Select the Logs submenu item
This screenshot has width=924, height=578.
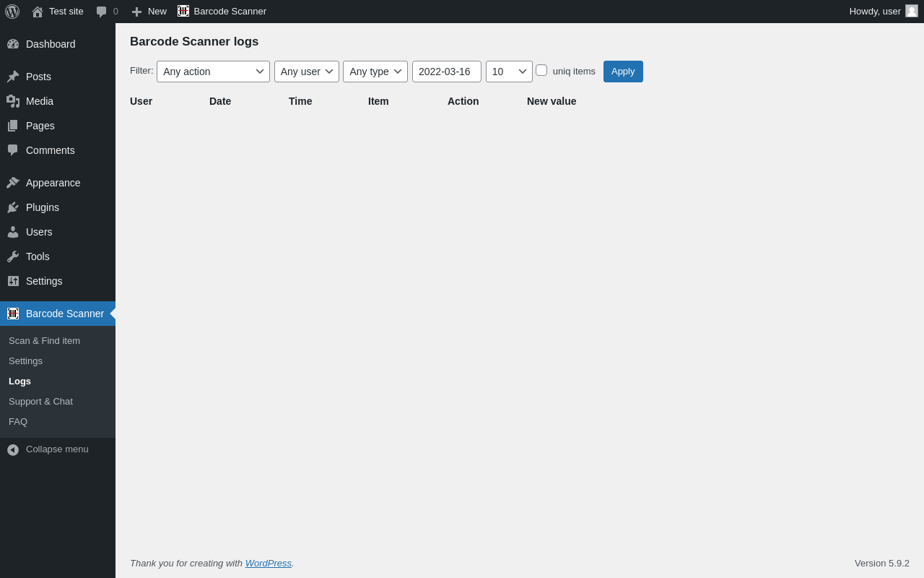(58, 381)
